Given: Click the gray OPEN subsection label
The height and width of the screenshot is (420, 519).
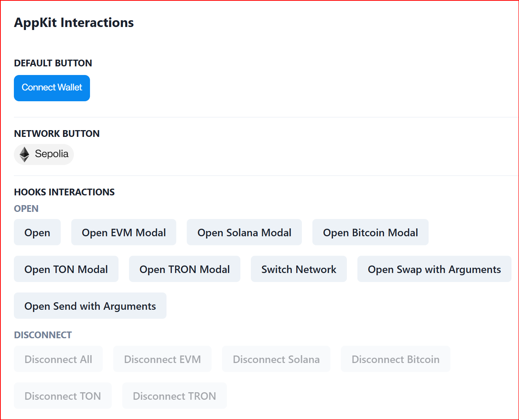Looking at the screenshot, I should pyautogui.click(x=26, y=208).
